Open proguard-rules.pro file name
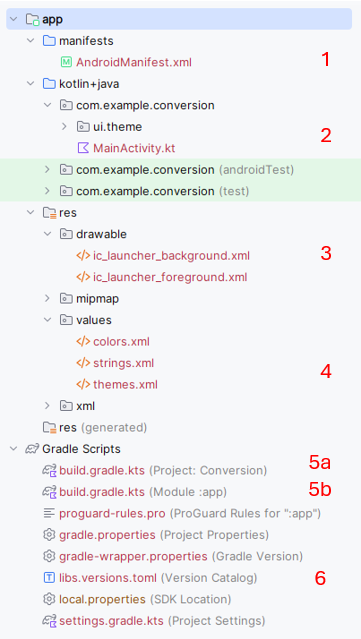 (112, 513)
